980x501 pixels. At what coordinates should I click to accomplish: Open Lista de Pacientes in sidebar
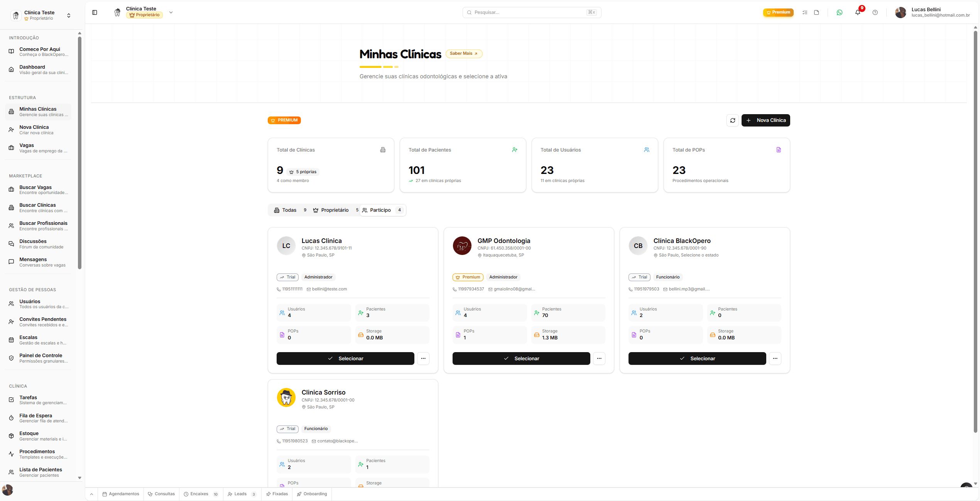pos(39,472)
